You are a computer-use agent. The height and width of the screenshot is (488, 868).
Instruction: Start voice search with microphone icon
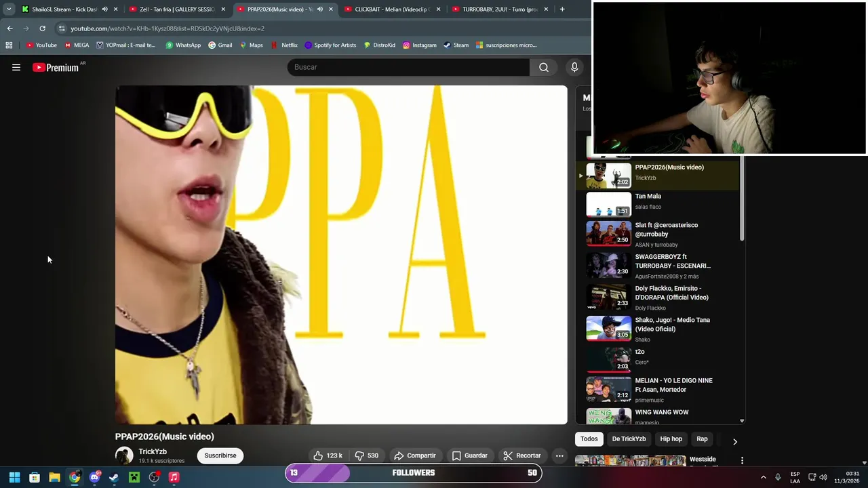[x=574, y=67]
